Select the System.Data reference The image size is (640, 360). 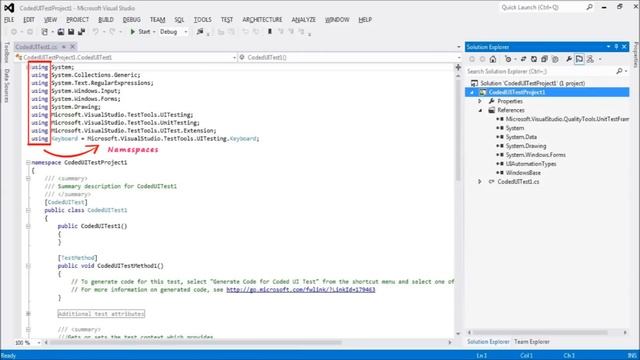point(521,137)
